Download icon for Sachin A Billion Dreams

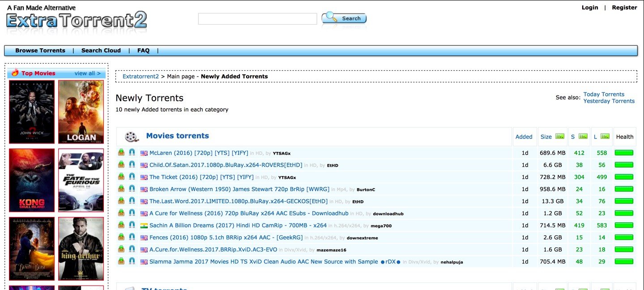tap(121, 225)
